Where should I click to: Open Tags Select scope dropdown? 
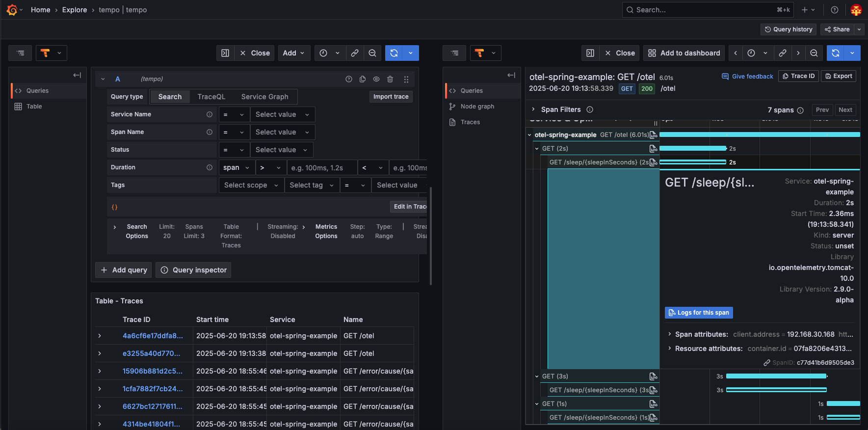point(251,185)
